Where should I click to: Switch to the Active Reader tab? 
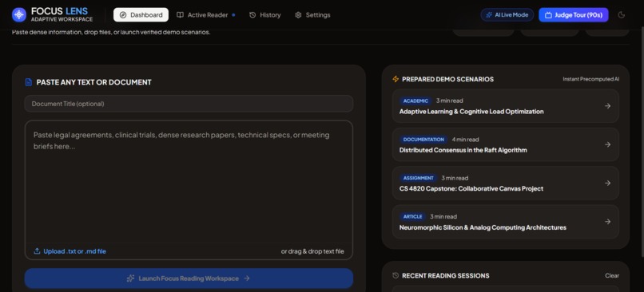click(206, 15)
